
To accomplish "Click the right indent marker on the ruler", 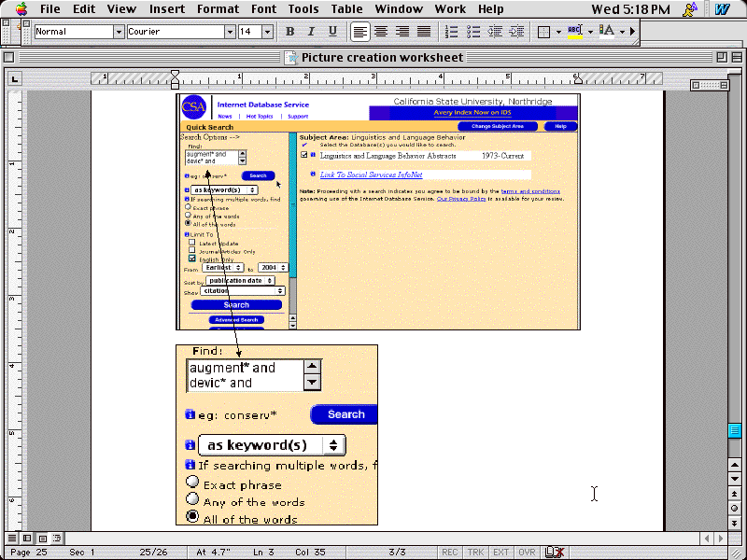I will [578, 78].
